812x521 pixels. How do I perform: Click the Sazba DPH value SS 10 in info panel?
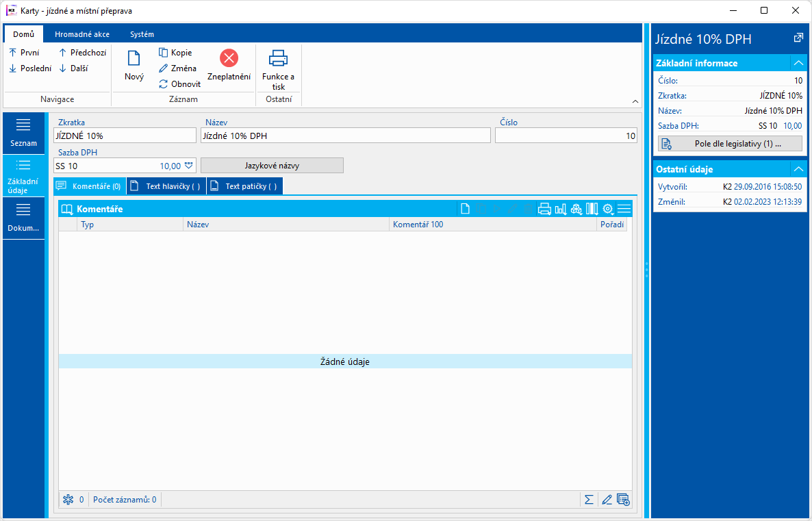point(767,126)
